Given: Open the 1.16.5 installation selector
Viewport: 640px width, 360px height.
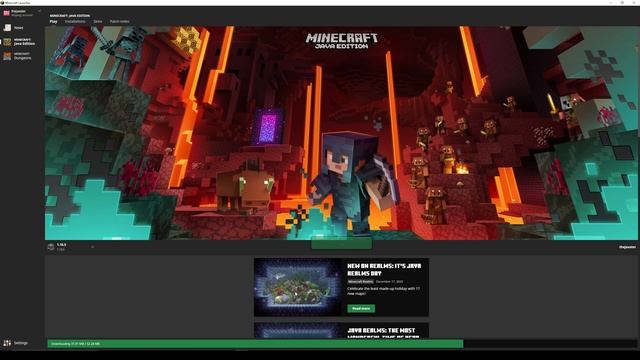Looking at the screenshot, I should pos(71,247).
